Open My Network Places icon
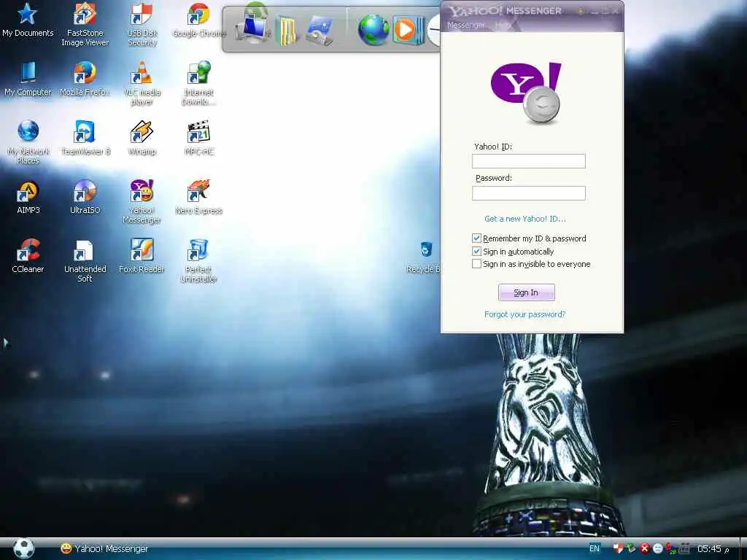The height and width of the screenshot is (560, 747). (x=28, y=142)
